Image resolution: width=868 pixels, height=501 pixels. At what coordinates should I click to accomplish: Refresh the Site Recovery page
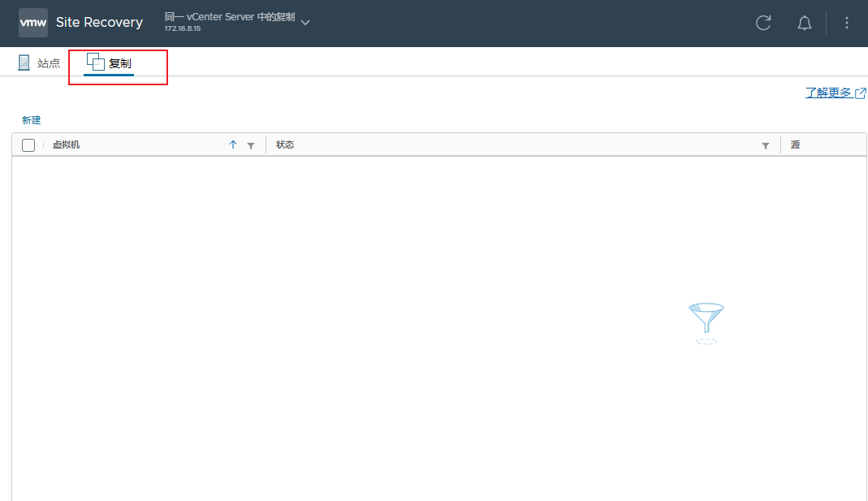tap(763, 23)
